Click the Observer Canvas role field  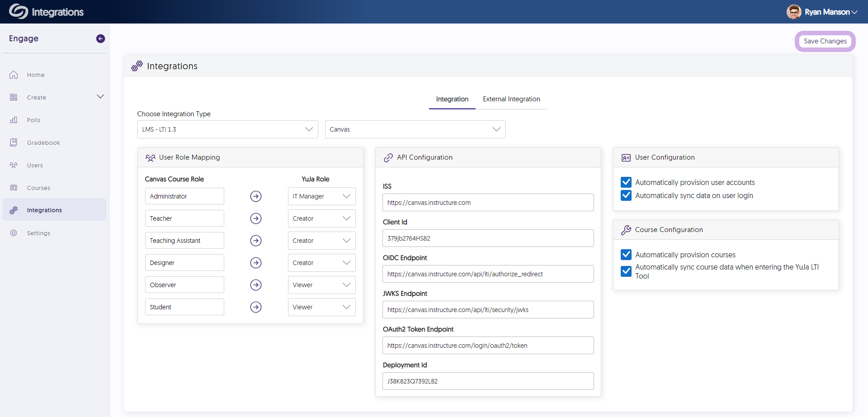(184, 285)
